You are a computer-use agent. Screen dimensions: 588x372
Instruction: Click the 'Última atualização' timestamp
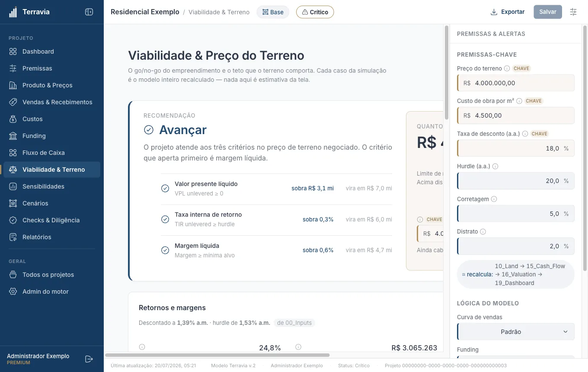pyautogui.click(x=153, y=366)
